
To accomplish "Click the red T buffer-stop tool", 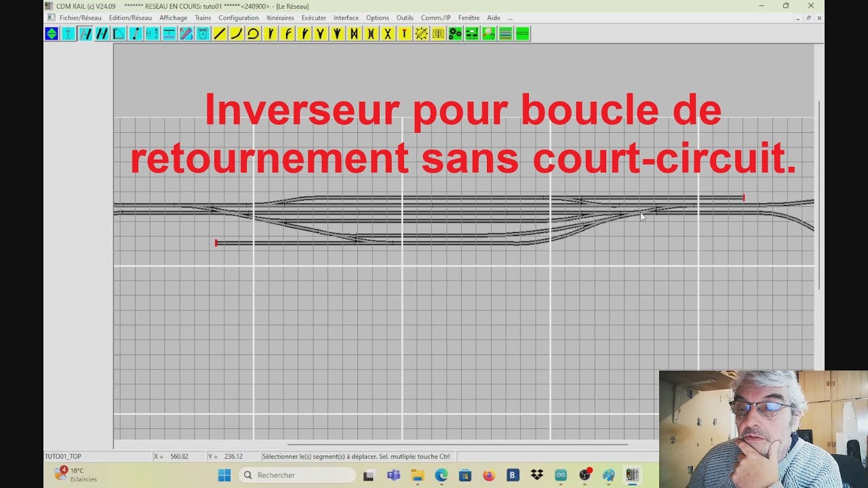I will [404, 34].
